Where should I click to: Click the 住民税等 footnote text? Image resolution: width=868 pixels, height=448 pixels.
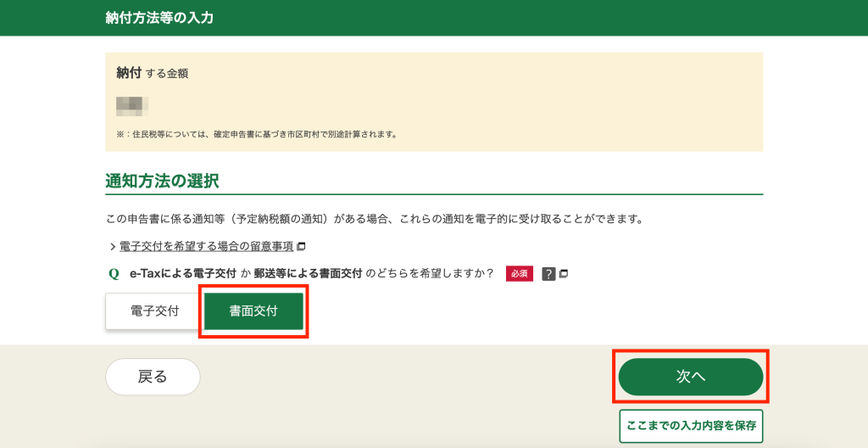click(x=257, y=134)
